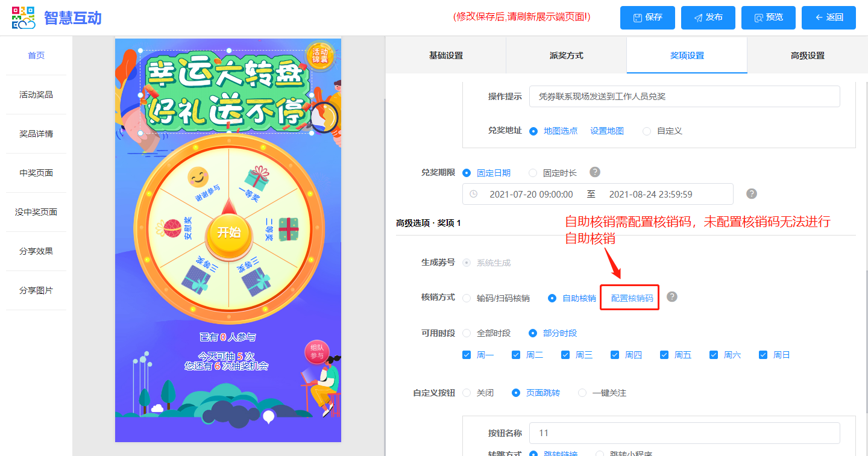Choose 输码/扫码核销 verification method
This screenshot has height=456, width=868.
point(467,298)
